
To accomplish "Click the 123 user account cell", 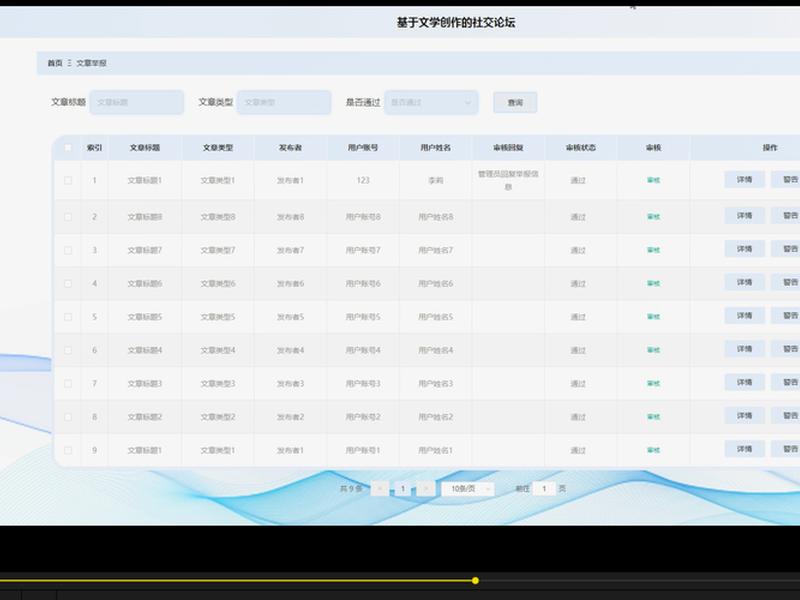I will (363, 181).
